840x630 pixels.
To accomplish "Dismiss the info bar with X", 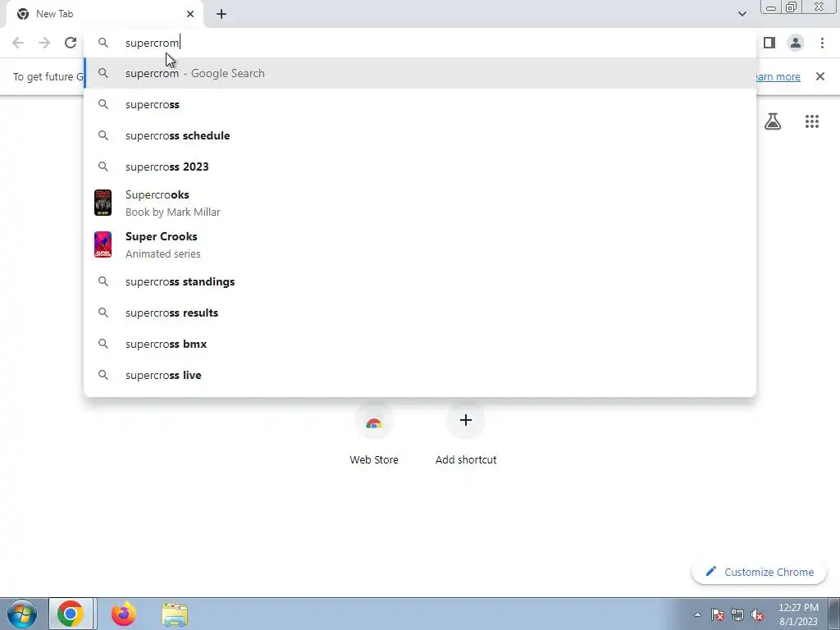I will coord(820,76).
